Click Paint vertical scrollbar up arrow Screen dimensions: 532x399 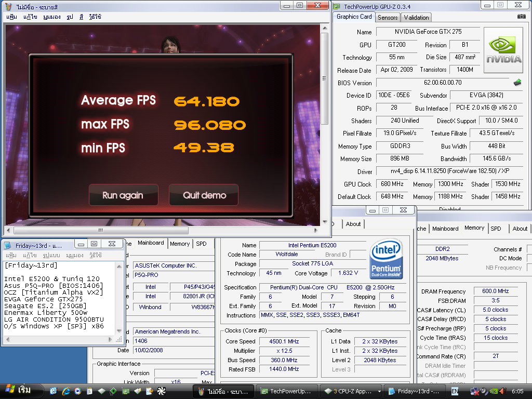[325, 28]
